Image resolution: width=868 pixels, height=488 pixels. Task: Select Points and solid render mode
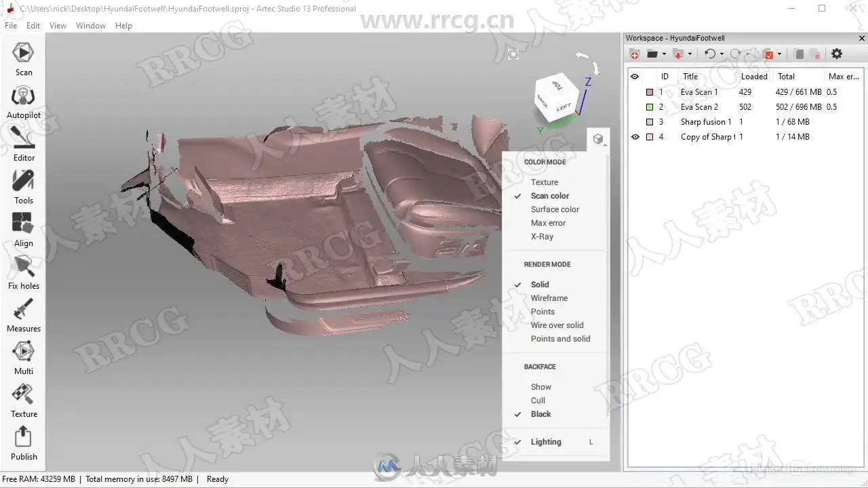coord(561,339)
